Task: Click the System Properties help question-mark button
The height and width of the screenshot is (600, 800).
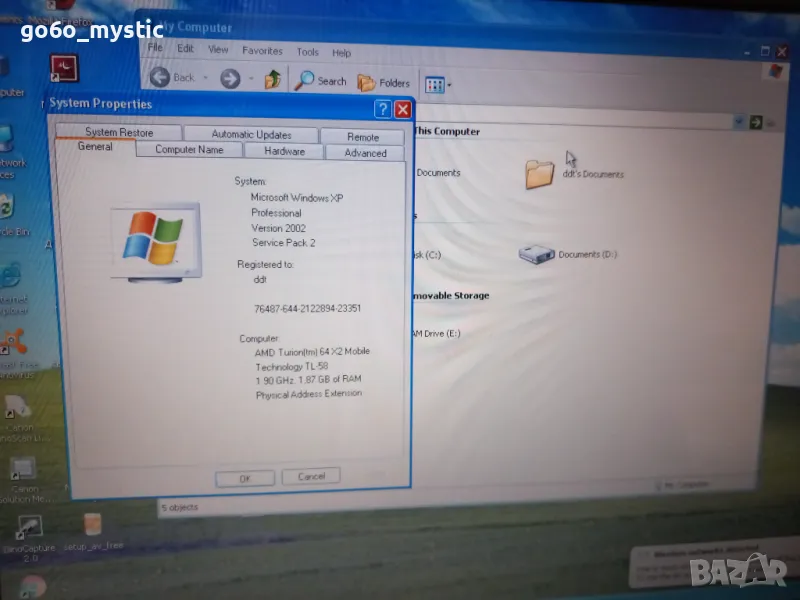Action: click(382, 109)
